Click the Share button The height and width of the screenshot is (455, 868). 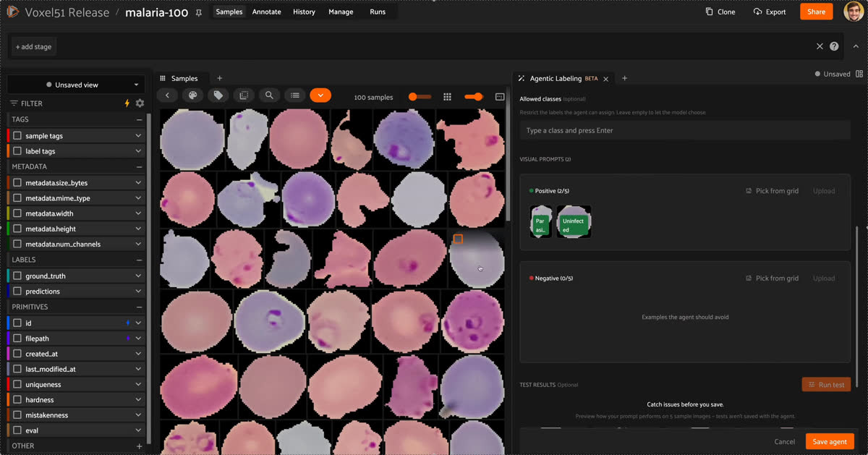coord(816,12)
